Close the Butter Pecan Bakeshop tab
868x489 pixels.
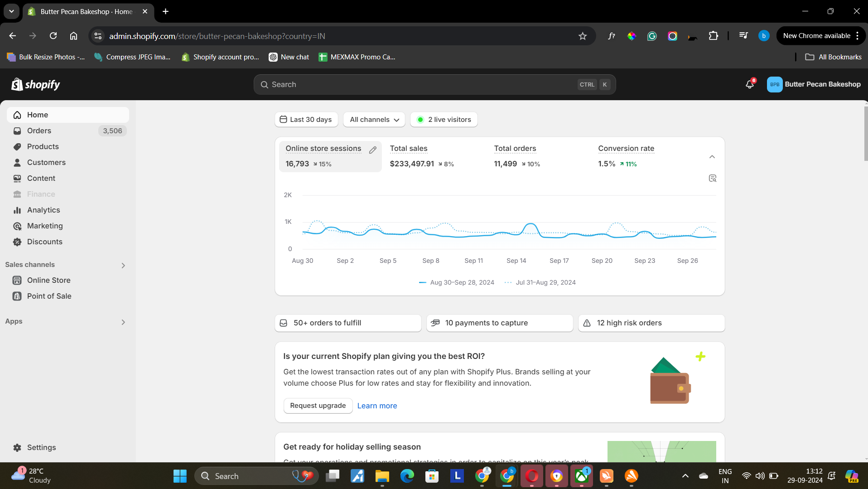145,11
